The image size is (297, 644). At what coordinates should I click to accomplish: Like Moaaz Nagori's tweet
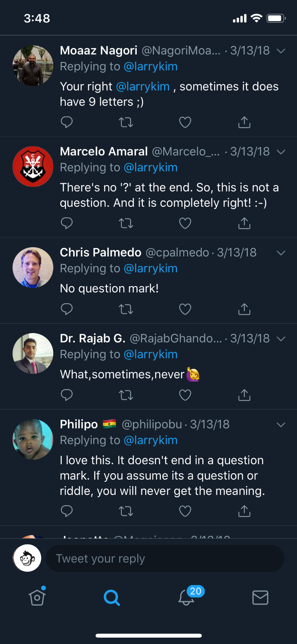coord(185,122)
